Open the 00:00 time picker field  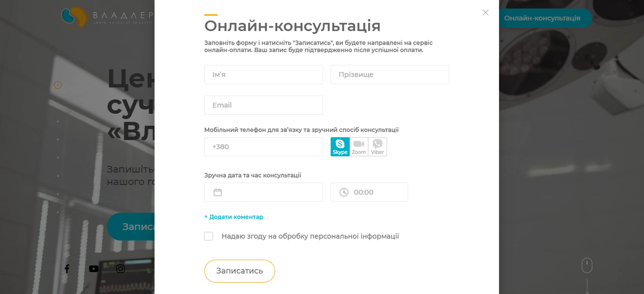pyautogui.click(x=369, y=192)
